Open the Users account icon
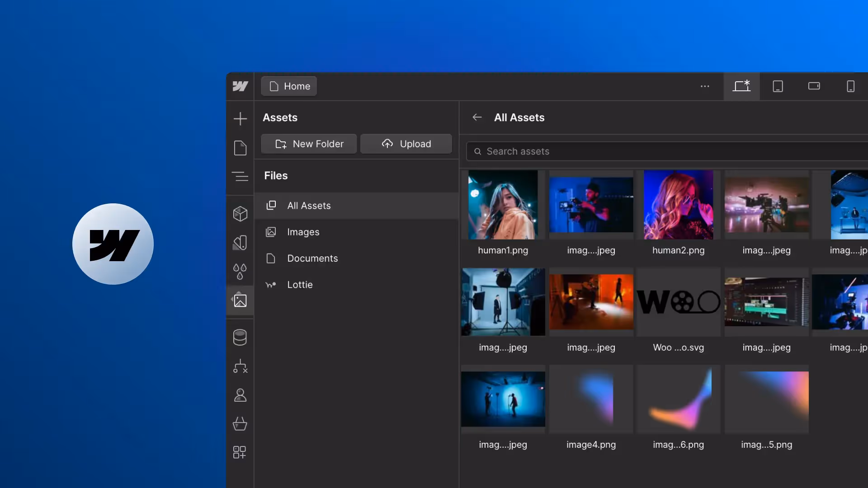Image resolution: width=868 pixels, height=488 pixels. tap(240, 395)
